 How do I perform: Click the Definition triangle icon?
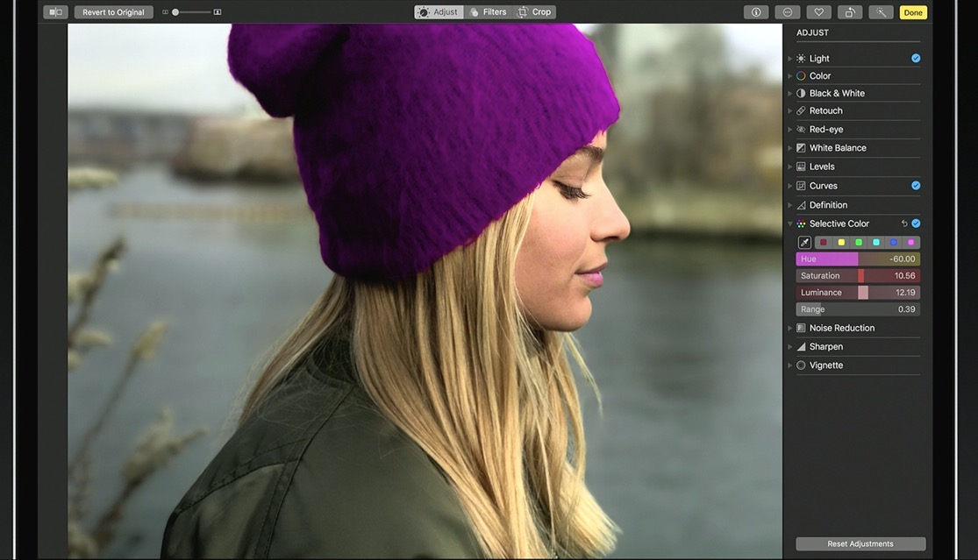[x=801, y=204]
